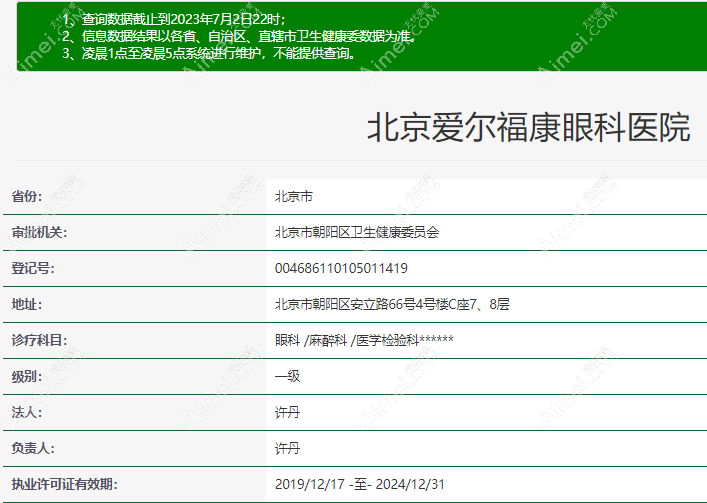
Task: Click the 地址 label
Action: click(27, 305)
